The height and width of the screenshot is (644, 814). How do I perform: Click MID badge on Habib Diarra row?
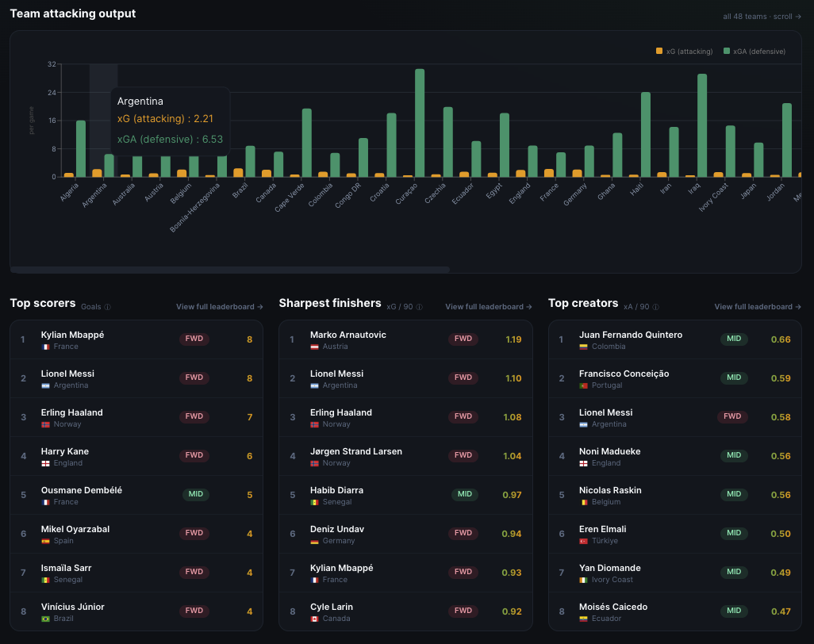pos(465,495)
